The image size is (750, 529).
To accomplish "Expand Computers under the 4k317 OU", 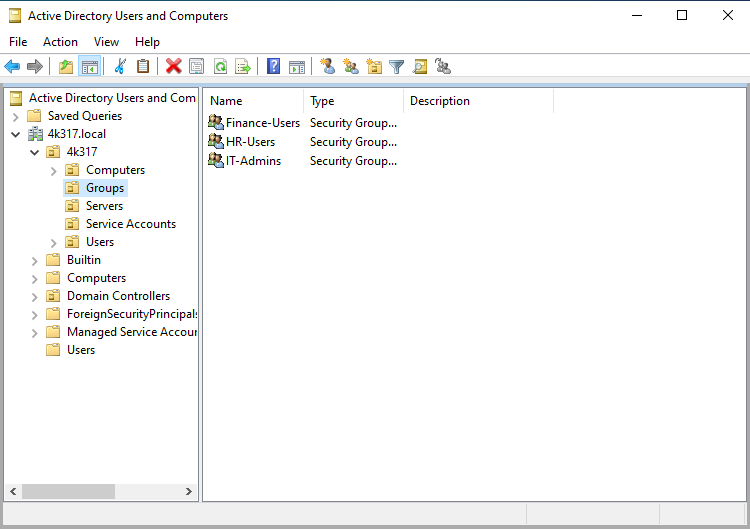I will [54, 171].
